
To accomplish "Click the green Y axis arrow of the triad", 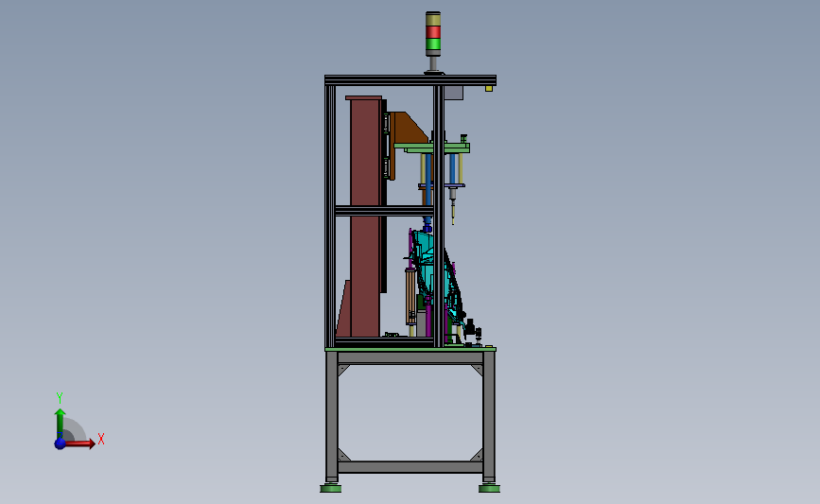I will (x=61, y=424).
